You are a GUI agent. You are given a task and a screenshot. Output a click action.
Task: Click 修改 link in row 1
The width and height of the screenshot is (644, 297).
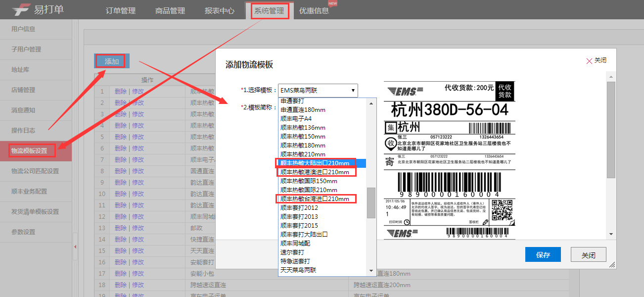[138, 92]
